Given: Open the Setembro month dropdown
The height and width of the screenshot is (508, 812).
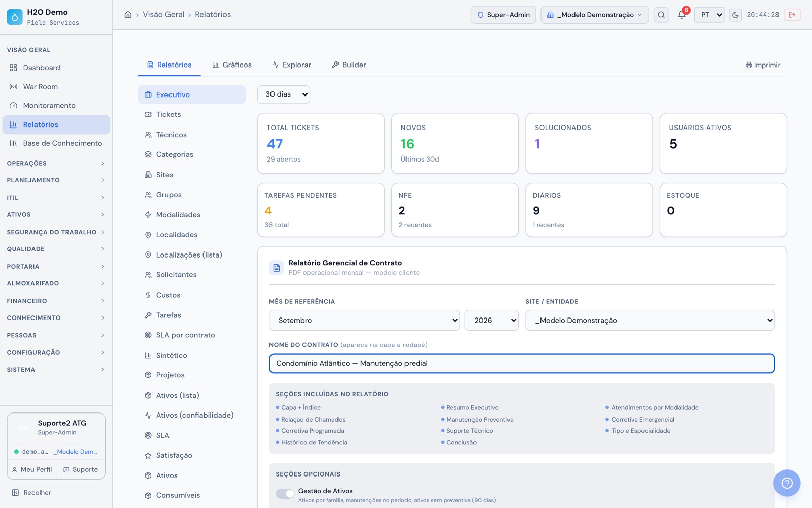Looking at the screenshot, I should point(364,321).
